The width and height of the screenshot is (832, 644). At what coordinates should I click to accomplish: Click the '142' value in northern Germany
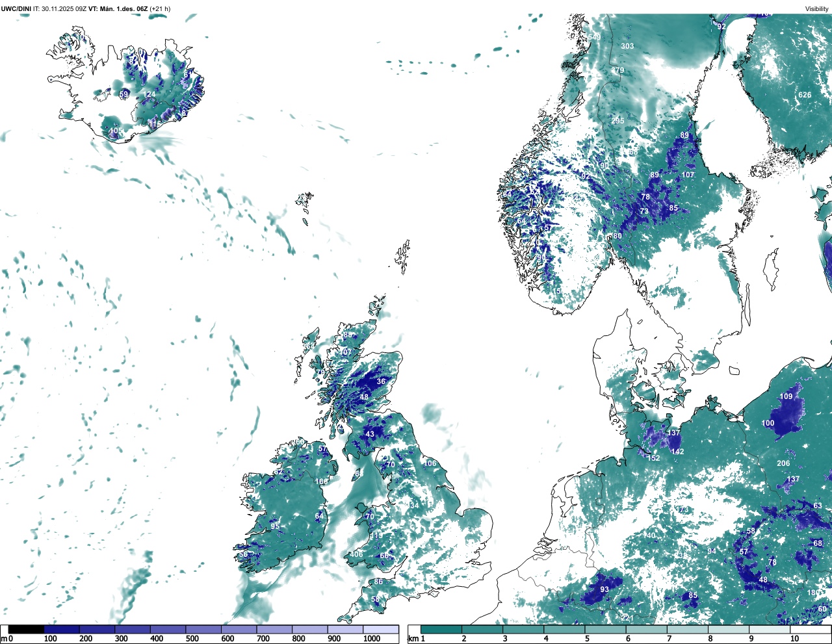click(x=677, y=452)
